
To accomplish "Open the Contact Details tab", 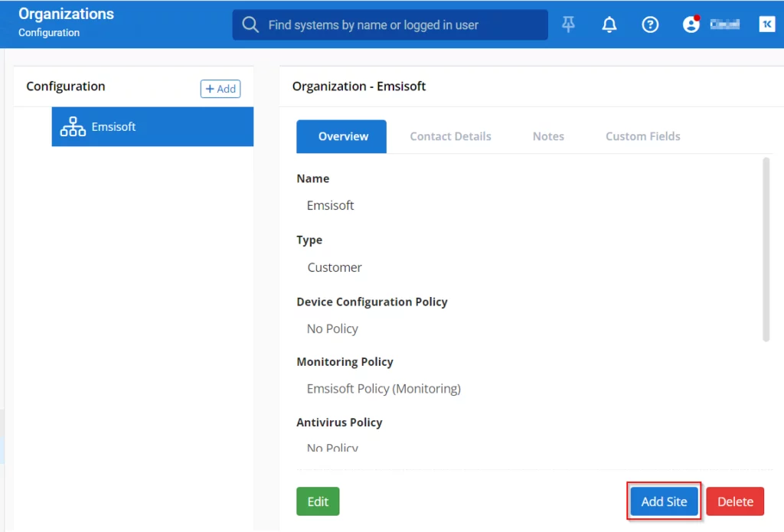I will pyautogui.click(x=450, y=136).
